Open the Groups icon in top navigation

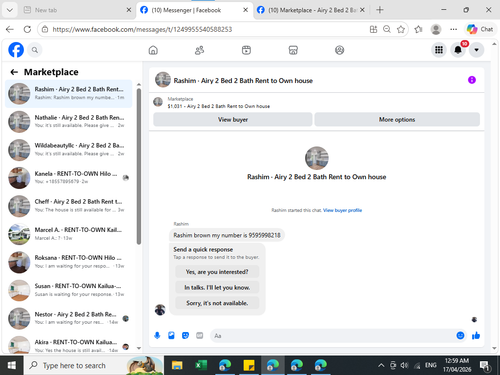339,50
